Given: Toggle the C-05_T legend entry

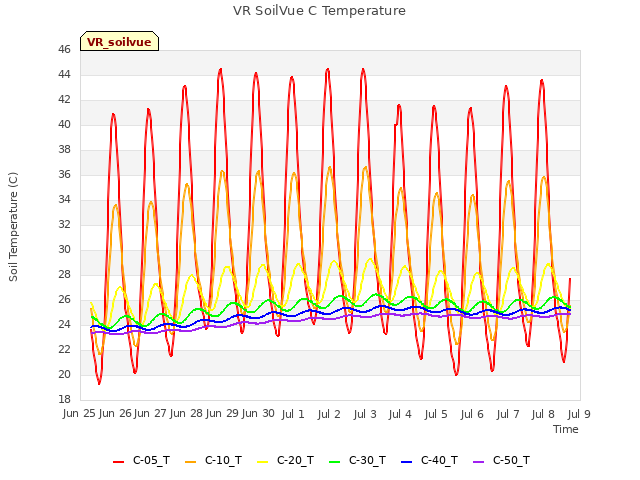Looking at the screenshot, I should coord(141,460).
